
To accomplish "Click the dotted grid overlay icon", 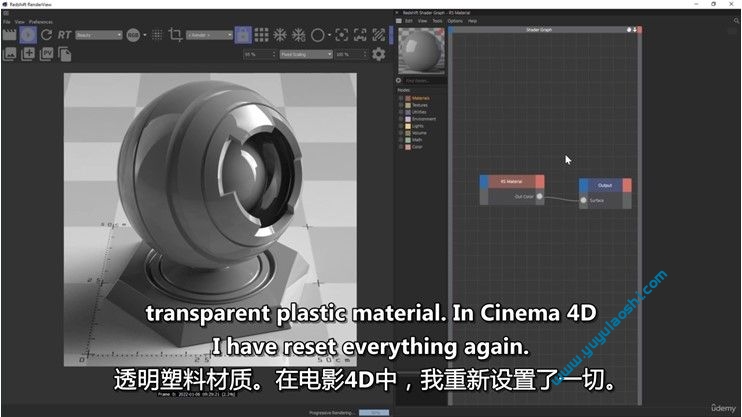I will pyautogui.click(x=157, y=35).
